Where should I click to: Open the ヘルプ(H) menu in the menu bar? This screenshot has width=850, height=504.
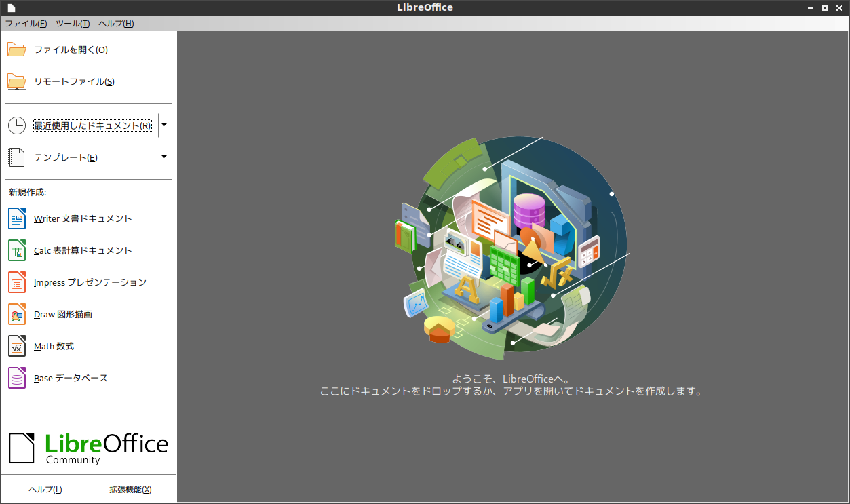click(x=116, y=24)
